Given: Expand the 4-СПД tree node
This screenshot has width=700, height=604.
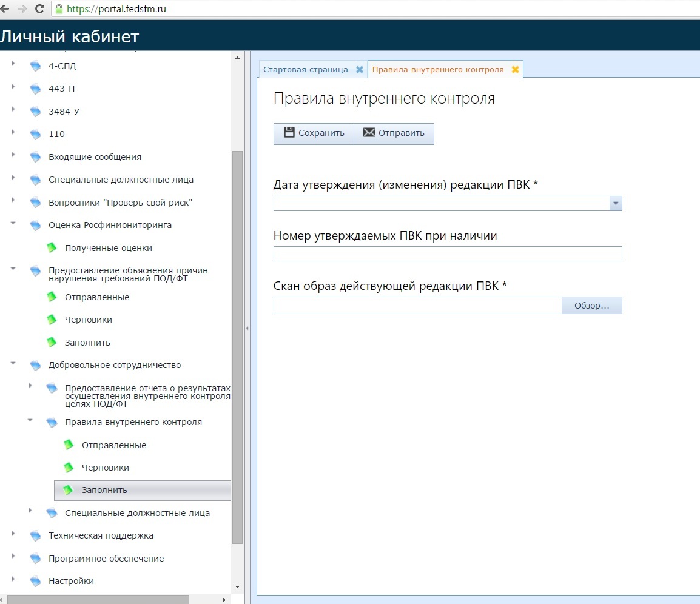Looking at the screenshot, I should pos(13,64).
